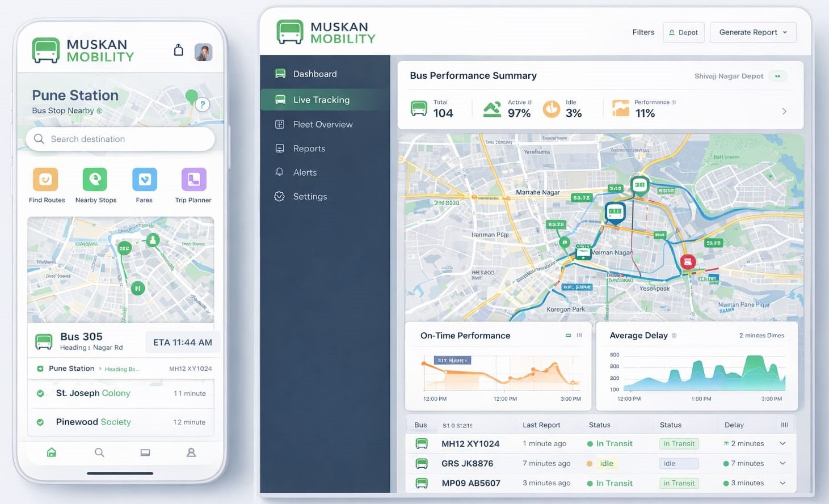Toggle the St. Joseph Colony green checkmark
This screenshot has width=829, height=504.
[x=40, y=393]
